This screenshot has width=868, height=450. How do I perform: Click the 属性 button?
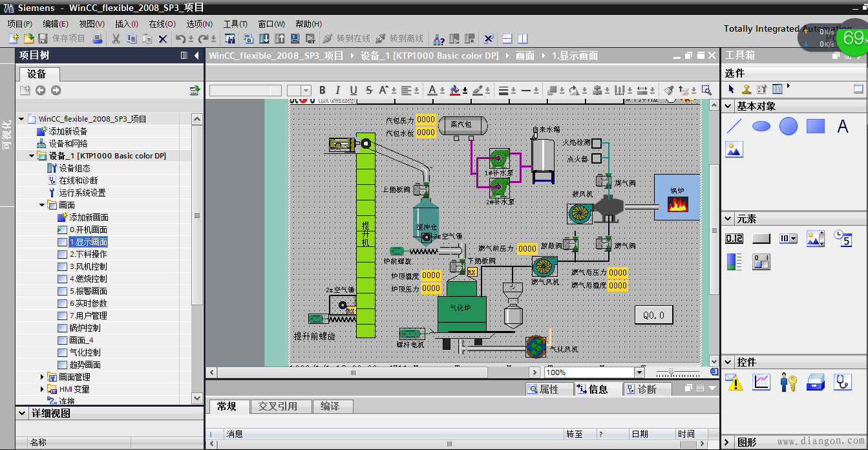tap(549, 388)
